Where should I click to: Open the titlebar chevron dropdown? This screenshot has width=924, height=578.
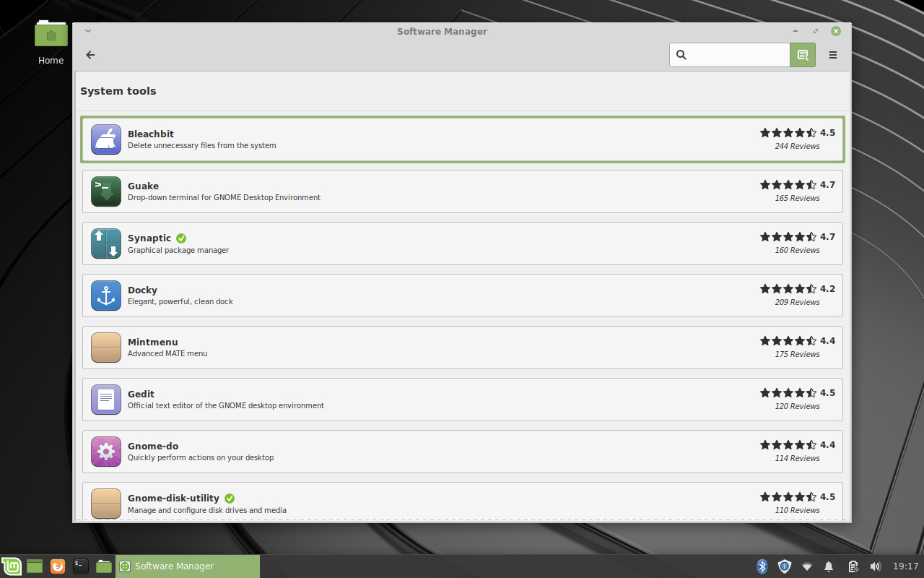(x=87, y=31)
